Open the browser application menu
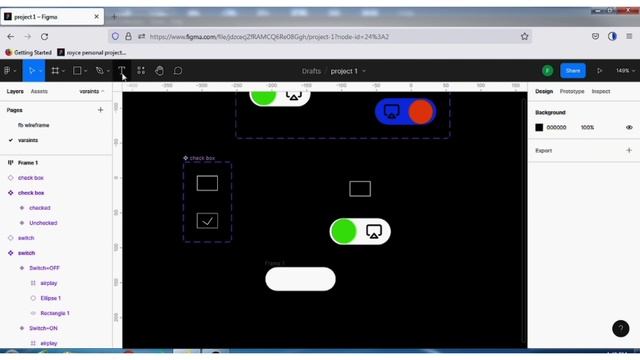 pos(629,36)
